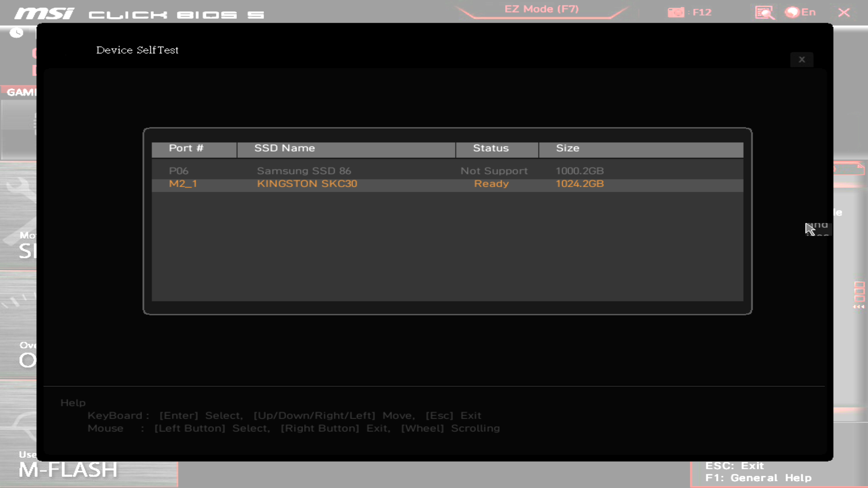Viewport: 868px width, 488px height.
Task: Open the BIOS search magnifier icon
Action: tap(764, 12)
